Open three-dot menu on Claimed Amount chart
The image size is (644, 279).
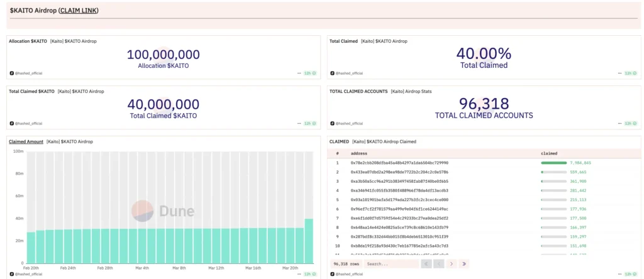point(299,274)
